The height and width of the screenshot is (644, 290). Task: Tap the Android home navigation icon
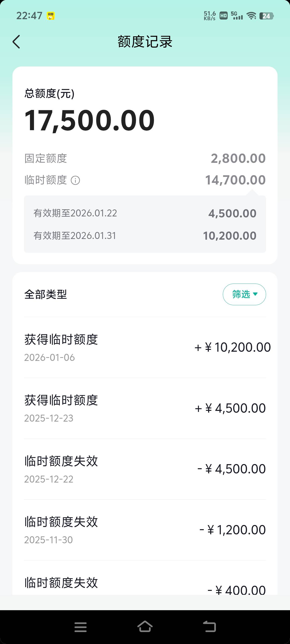coord(145,627)
